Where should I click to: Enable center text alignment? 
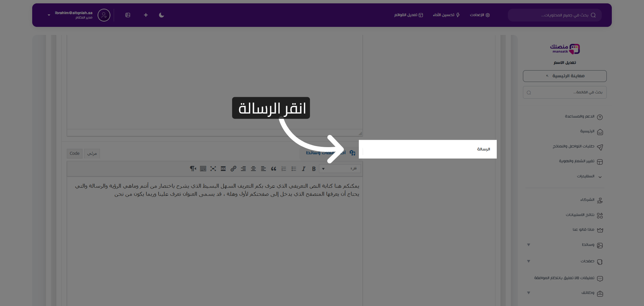click(254, 169)
